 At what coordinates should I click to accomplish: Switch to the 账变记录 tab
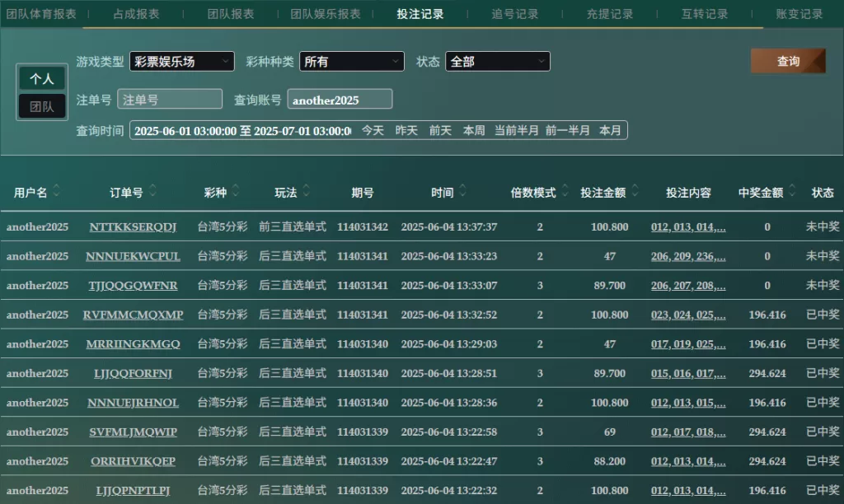pyautogui.click(x=799, y=14)
